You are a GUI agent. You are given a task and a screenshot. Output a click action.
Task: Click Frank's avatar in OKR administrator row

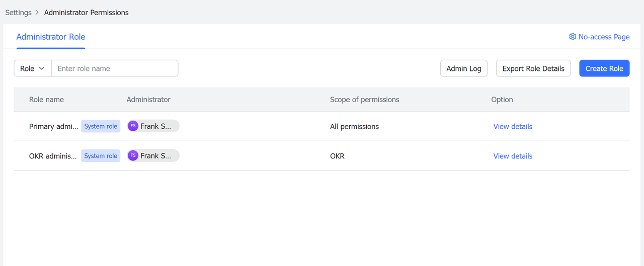(133, 156)
